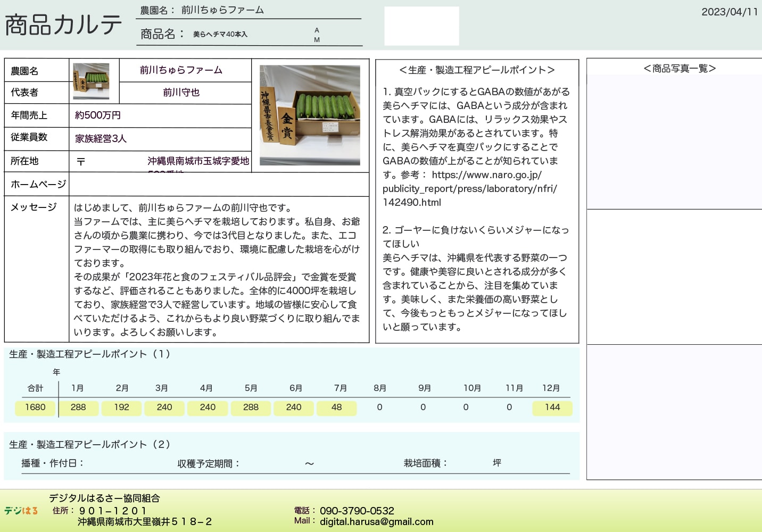Viewport: 762px width, 532px height.
Task: Click the January value 288
Action: 78,408
